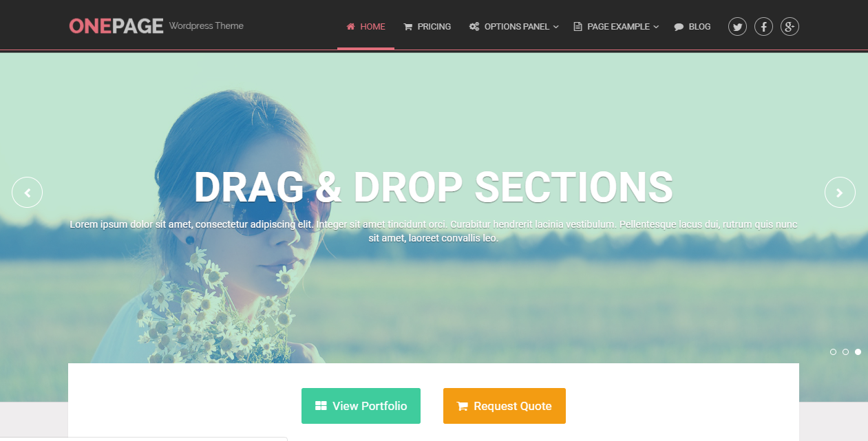
Task: Click the document icon beside Page Example
Action: pyautogui.click(x=578, y=27)
